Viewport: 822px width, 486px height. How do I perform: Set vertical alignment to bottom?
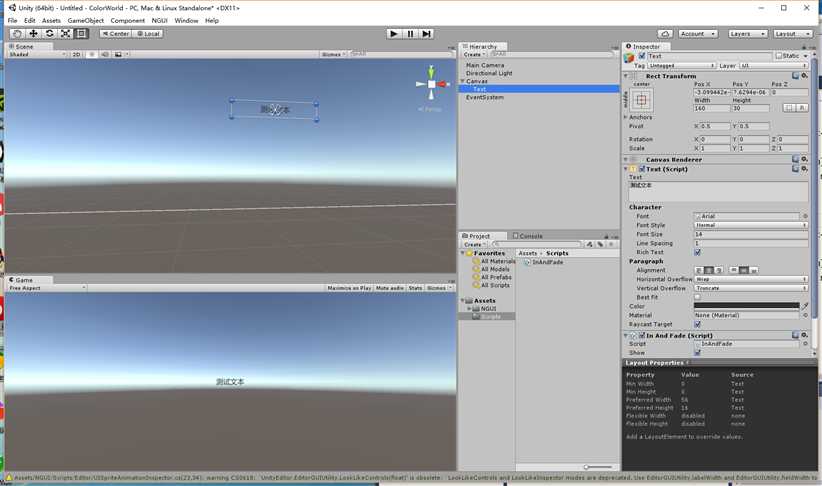tap(754, 271)
